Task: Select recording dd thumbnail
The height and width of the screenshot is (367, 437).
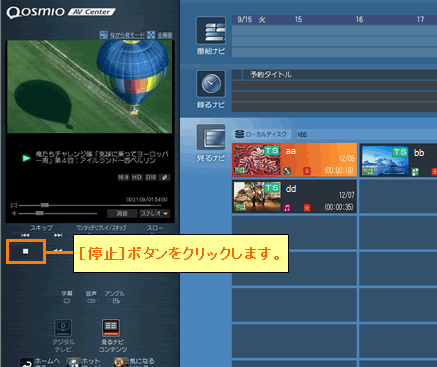Action: [x=257, y=197]
